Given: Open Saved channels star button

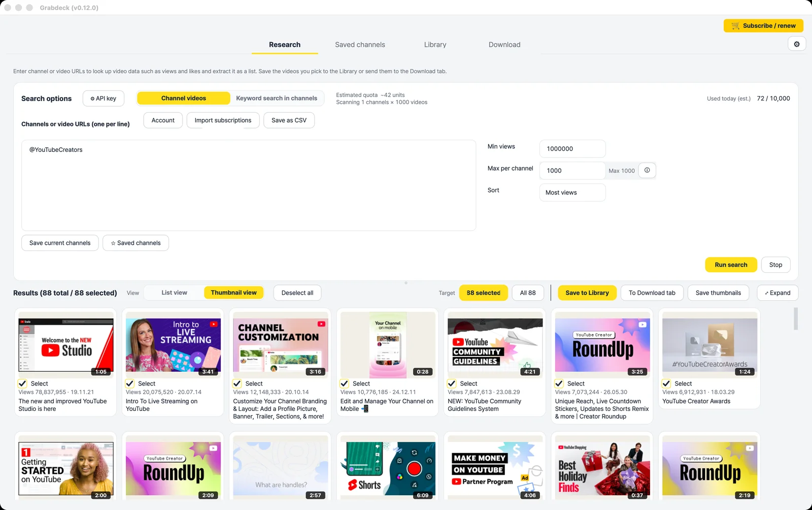Looking at the screenshot, I should 136,243.
